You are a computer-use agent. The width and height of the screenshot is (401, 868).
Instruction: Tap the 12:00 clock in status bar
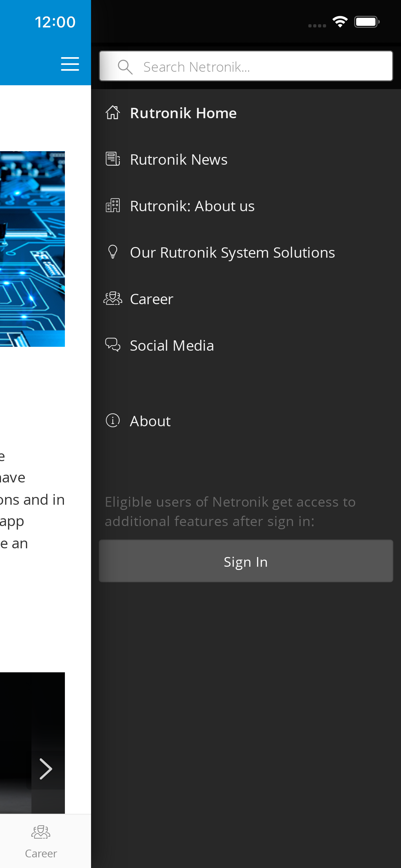55,22
